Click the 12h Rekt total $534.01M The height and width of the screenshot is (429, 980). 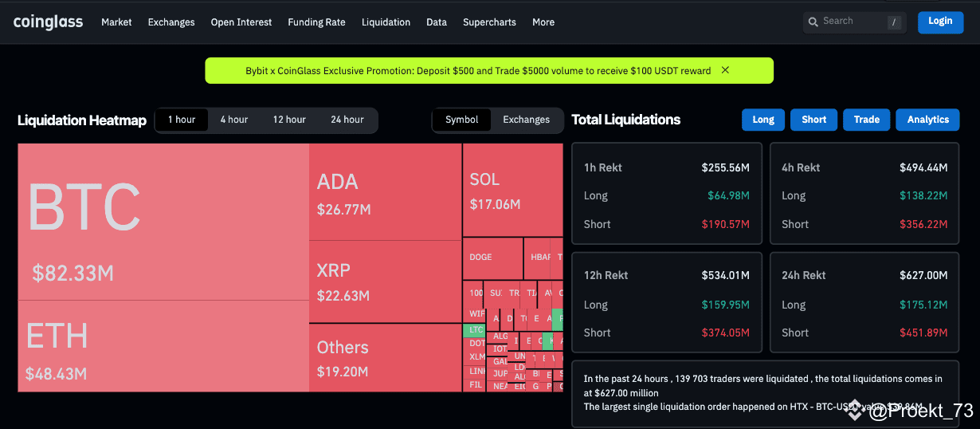(x=725, y=276)
